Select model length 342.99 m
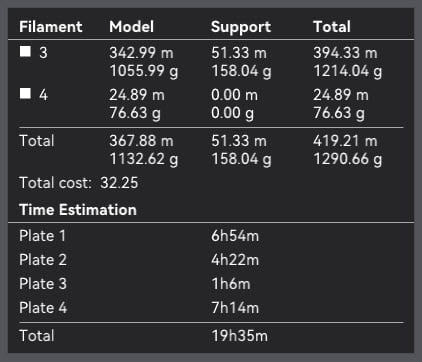The width and height of the screenshot is (422, 362). tap(141, 53)
